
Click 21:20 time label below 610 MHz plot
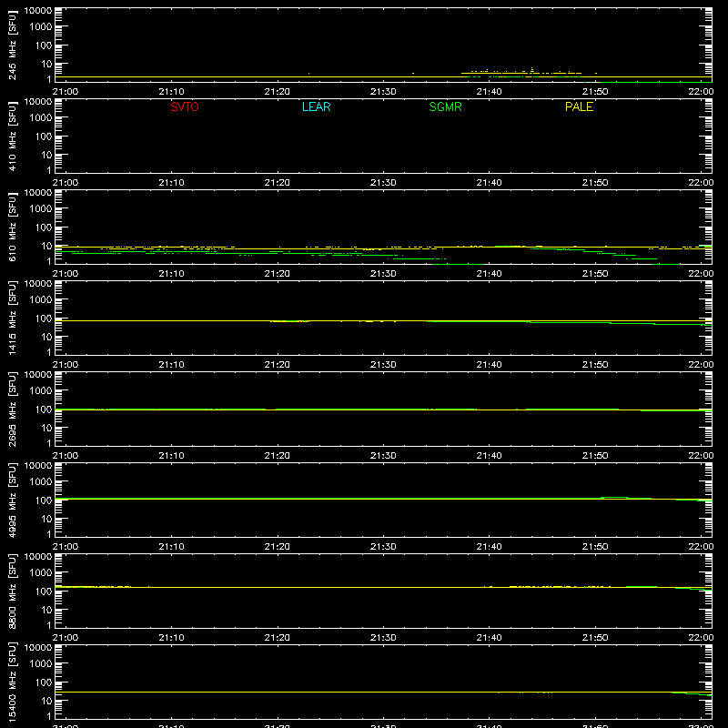[x=278, y=274]
